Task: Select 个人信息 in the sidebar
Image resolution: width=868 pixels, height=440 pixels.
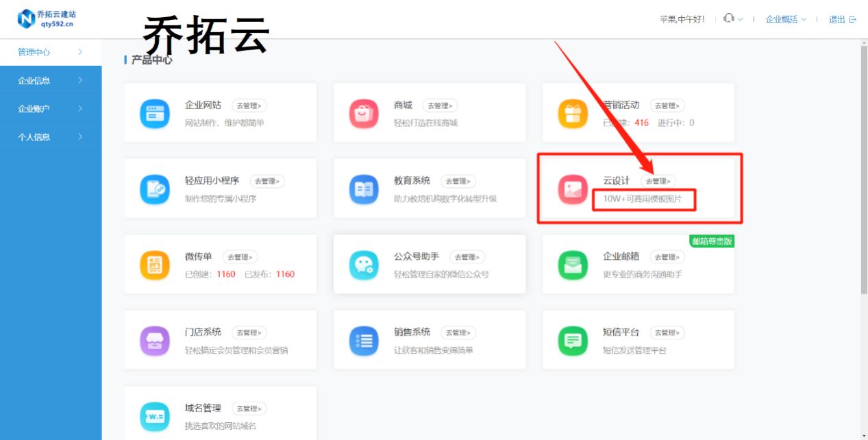Action: click(51, 137)
